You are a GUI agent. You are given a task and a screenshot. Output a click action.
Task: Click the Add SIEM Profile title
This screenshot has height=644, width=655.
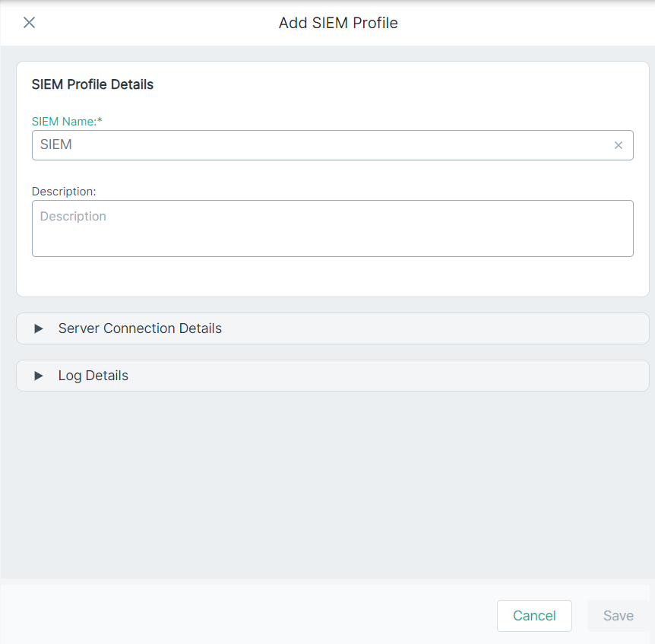(338, 23)
